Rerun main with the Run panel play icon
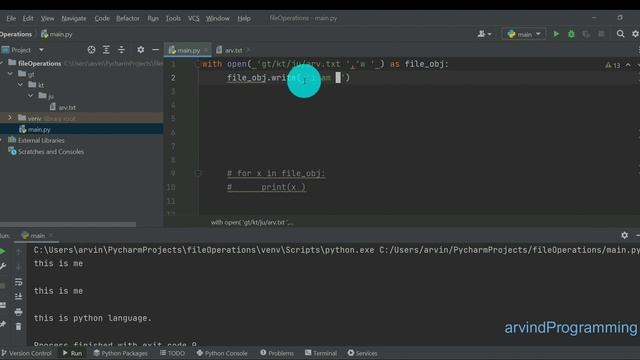640x360 pixels. point(3,251)
